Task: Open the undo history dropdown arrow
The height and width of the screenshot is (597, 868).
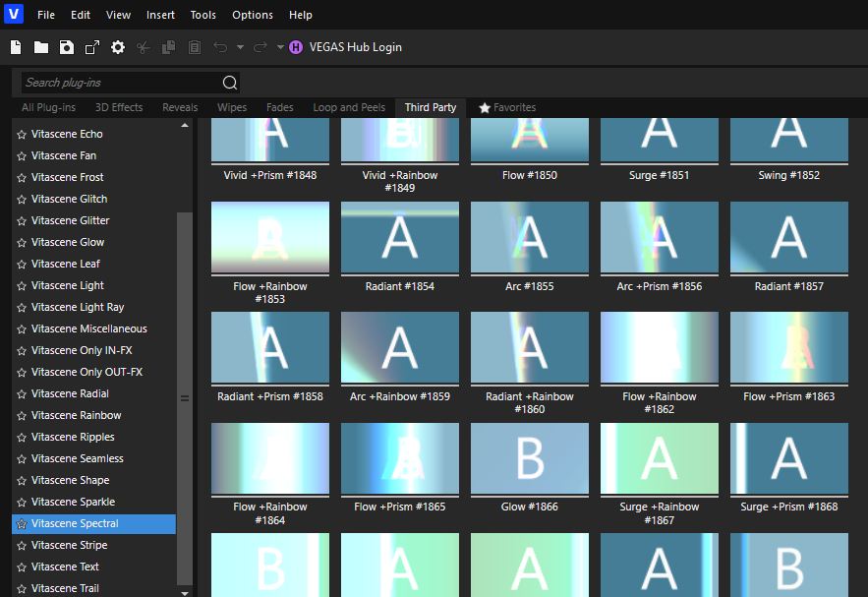Action: tap(240, 47)
